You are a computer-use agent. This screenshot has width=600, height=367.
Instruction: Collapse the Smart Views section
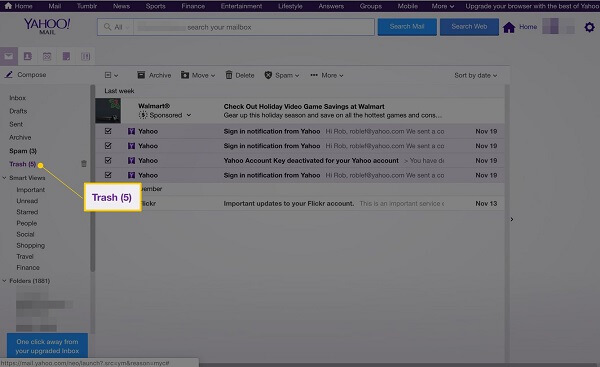coord(5,178)
